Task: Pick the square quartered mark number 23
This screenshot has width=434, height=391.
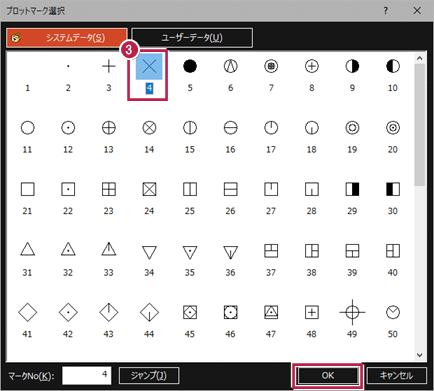Action: 109,189
